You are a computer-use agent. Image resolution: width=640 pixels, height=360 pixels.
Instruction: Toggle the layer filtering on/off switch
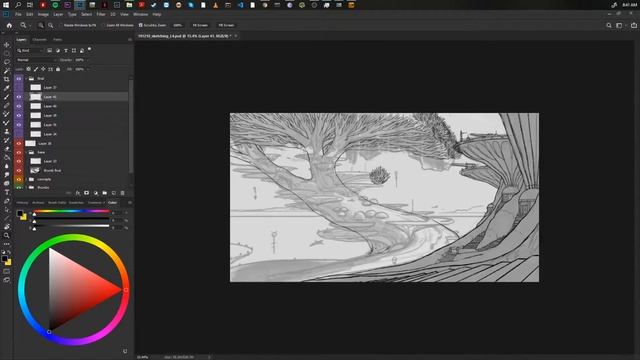pyautogui.click(x=89, y=49)
